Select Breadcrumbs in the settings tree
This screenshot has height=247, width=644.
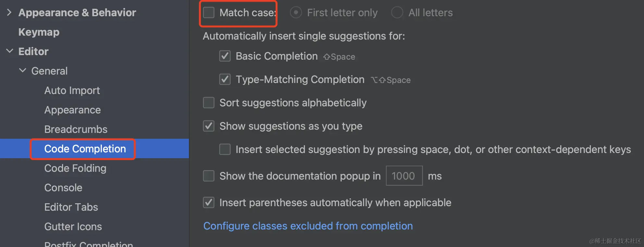click(x=76, y=129)
